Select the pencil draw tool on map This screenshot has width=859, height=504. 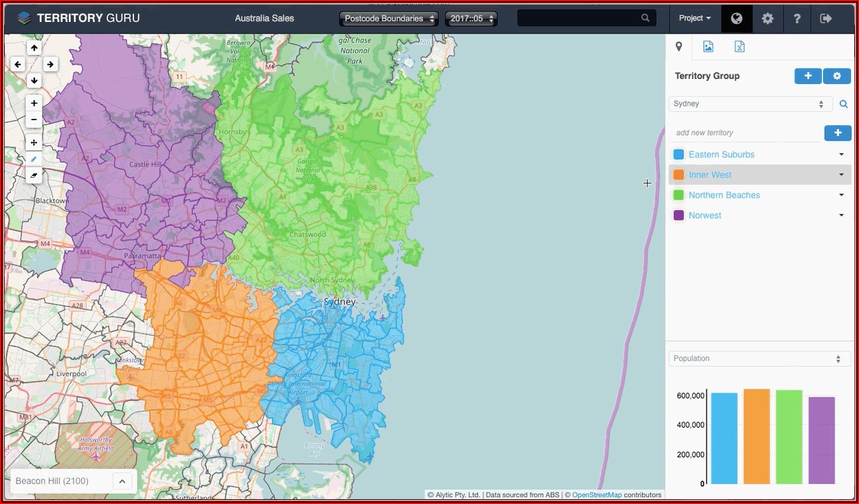(x=34, y=159)
